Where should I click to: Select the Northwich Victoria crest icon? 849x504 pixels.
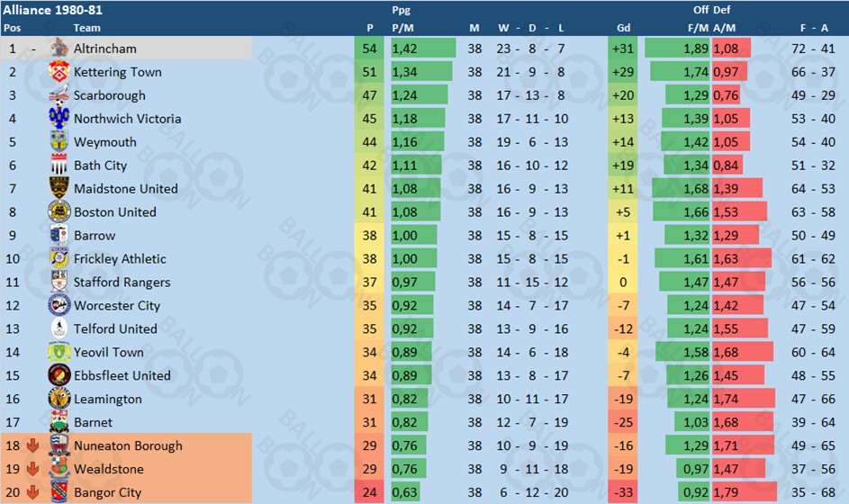(x=59, y=118)
